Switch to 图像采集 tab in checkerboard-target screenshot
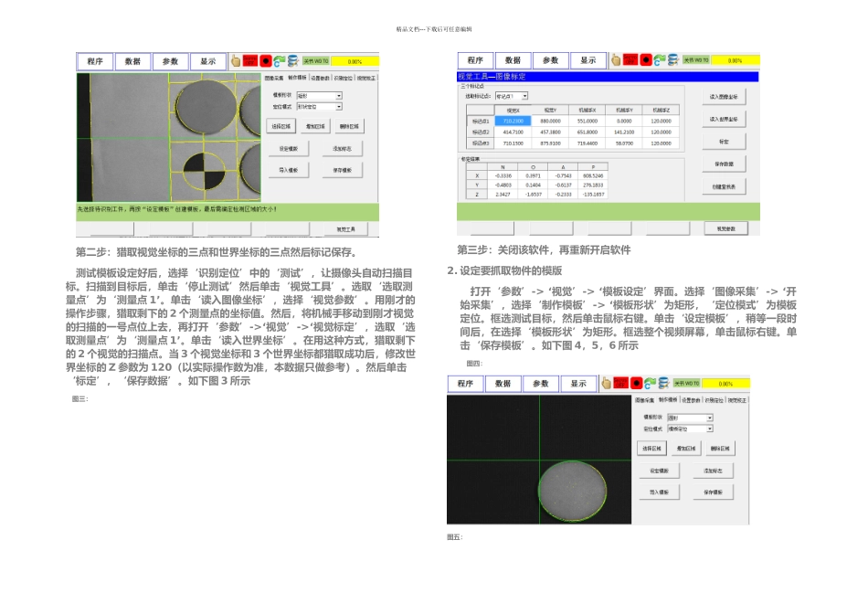 tap(273, 78)
